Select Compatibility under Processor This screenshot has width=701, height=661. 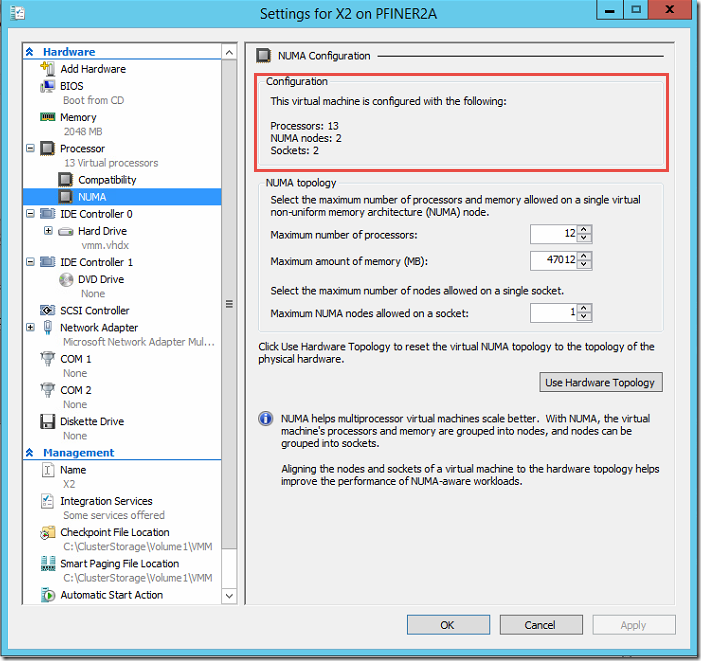point(107,180)
